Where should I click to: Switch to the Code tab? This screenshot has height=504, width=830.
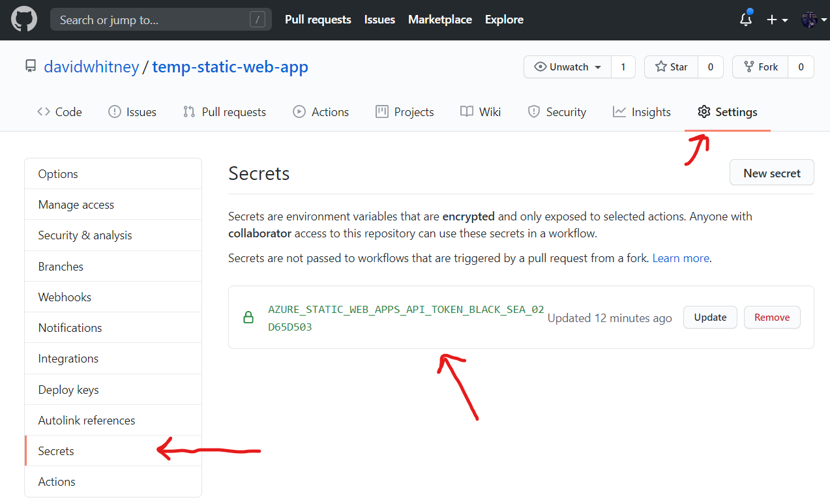coord(60,112)
